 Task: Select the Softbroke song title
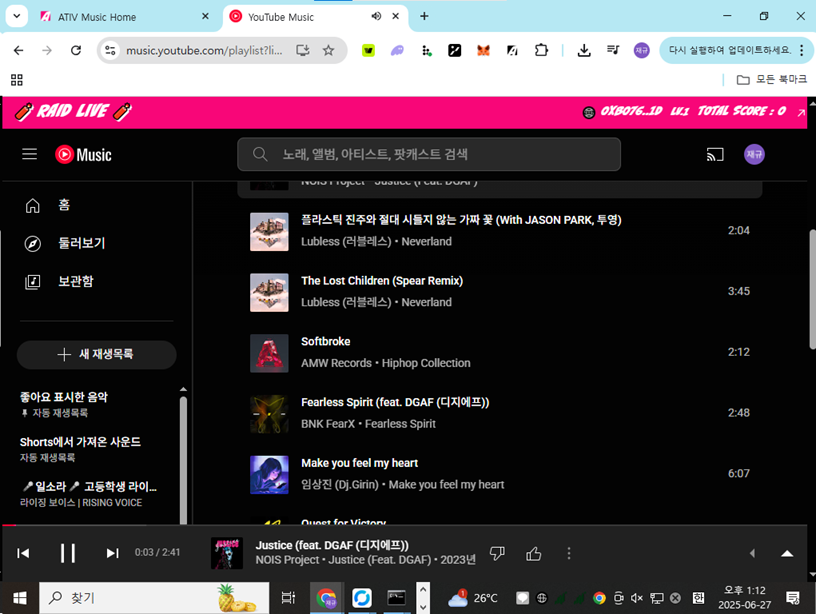click(x=326, y=341)
